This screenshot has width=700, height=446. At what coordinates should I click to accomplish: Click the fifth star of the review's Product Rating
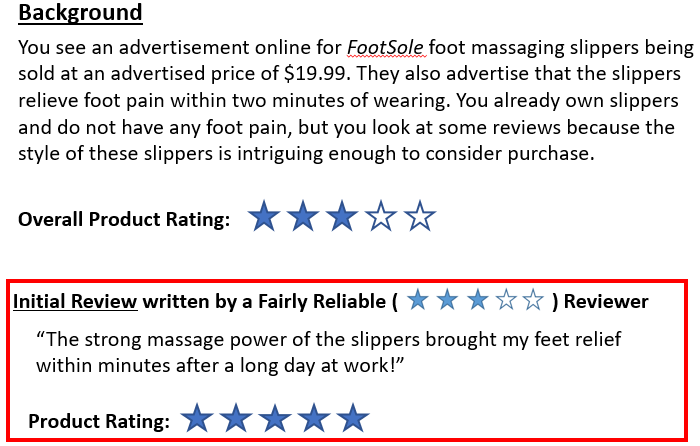tap(352, 420)
